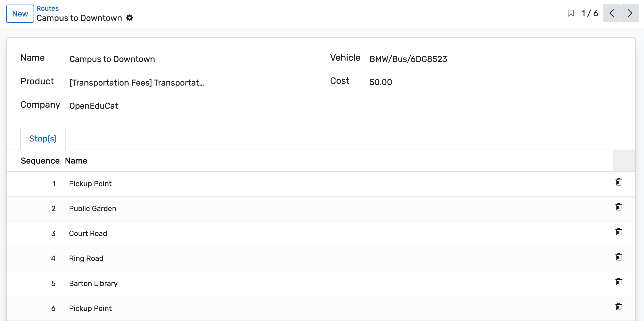This screenshot has height=321, width=644.
Task: Select the Stop(s) tab
Action: point(43,139)
